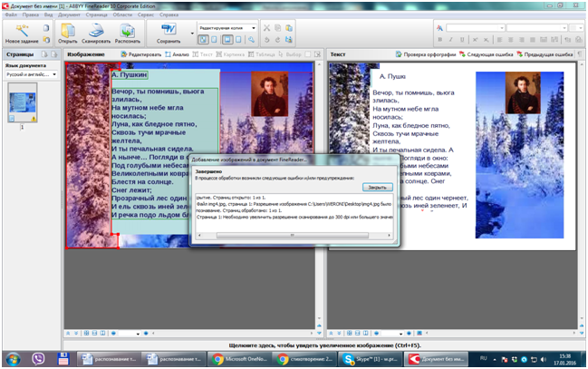Open the Справка menu

point(169,15)
